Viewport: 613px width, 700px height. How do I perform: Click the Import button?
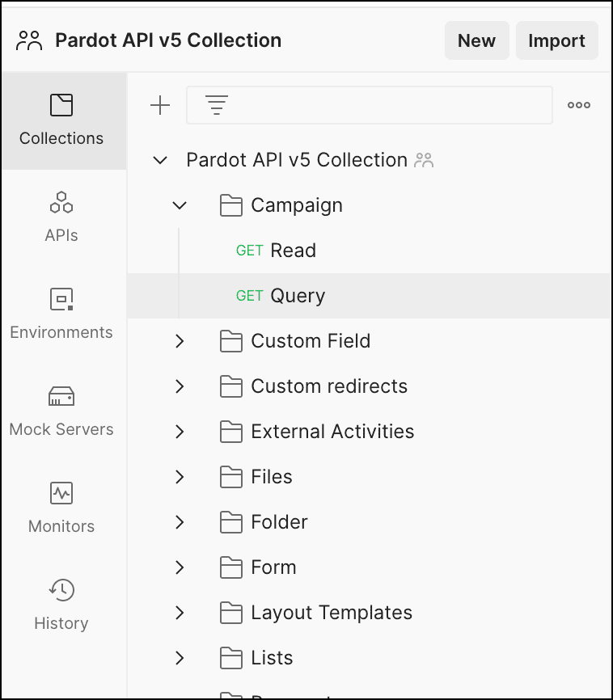[x=556, y=40]
